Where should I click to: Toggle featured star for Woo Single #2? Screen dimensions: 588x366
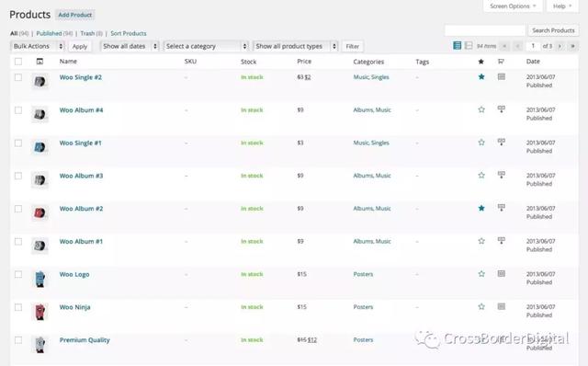point(481,77)
